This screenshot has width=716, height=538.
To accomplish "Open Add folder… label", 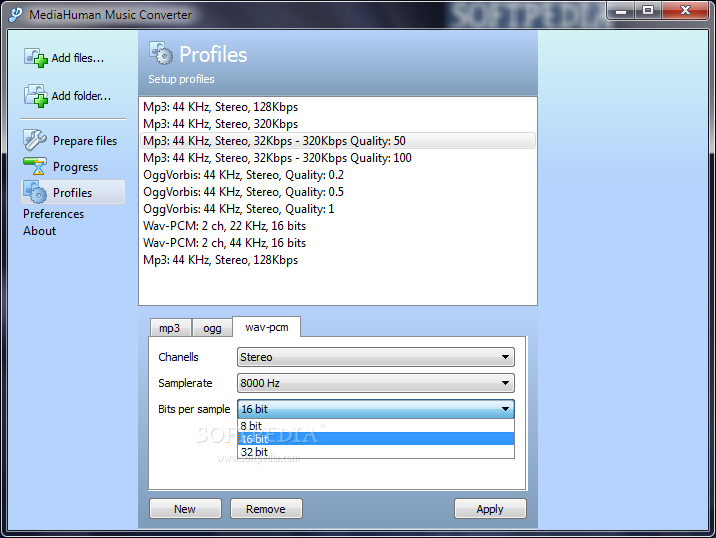I will 81,96.
